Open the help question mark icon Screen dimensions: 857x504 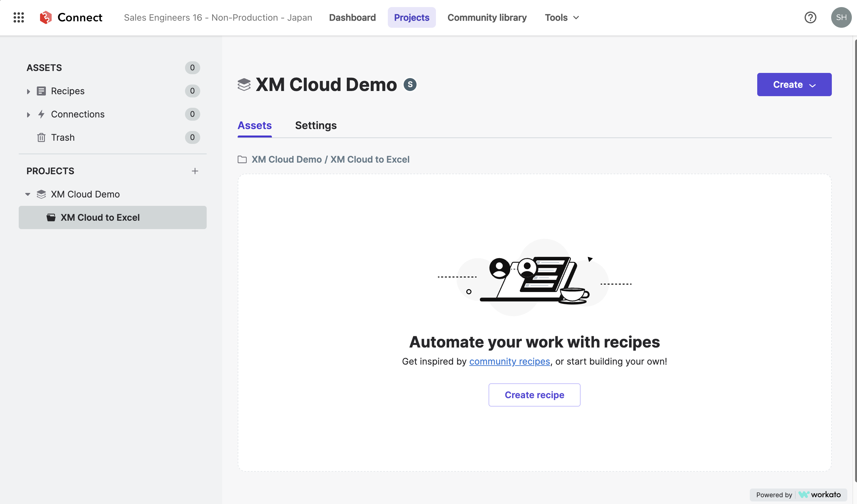[810, 17]
